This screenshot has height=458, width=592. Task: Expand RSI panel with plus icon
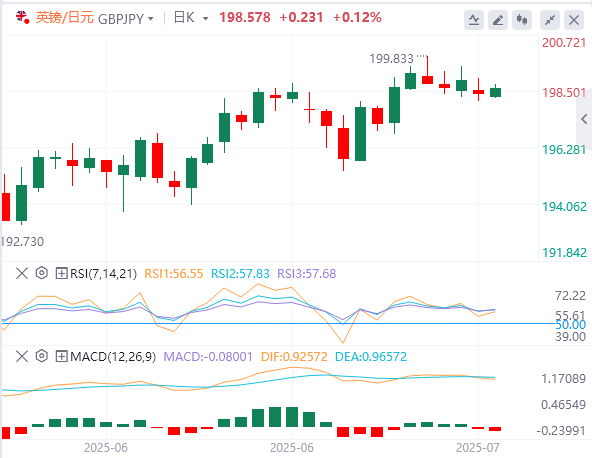61,273
